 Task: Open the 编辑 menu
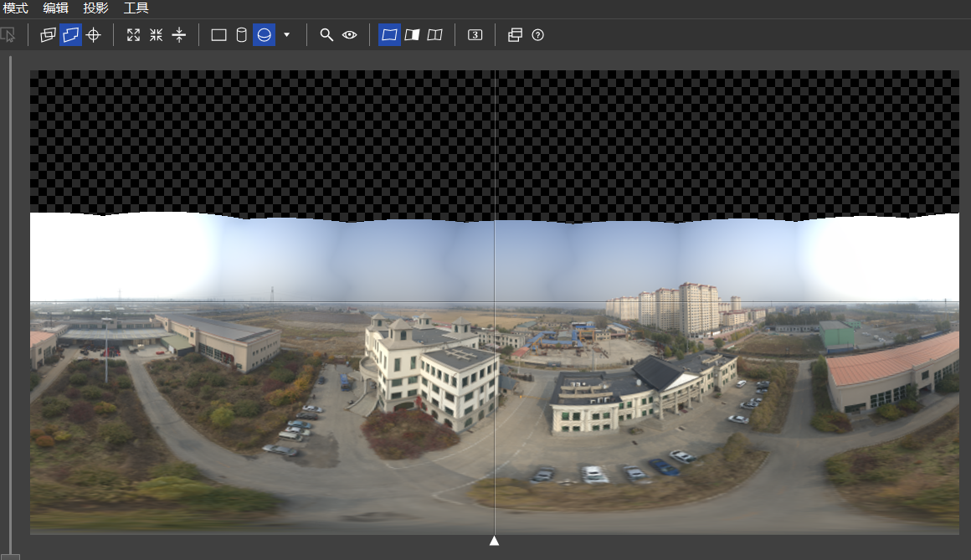(x=56, y=8)
